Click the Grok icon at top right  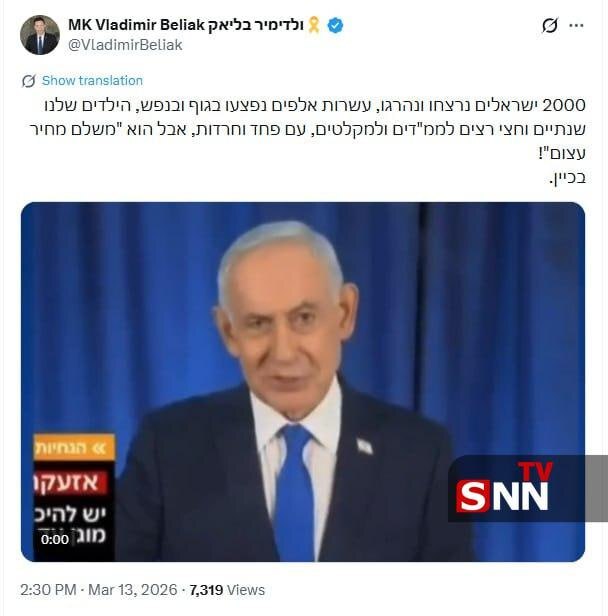[x=549, y=26]
